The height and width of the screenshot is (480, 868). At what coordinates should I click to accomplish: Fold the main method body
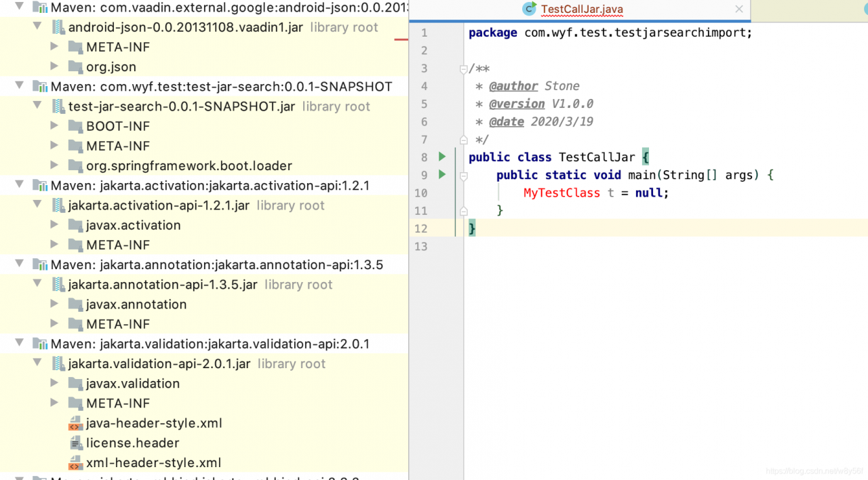[x=464, y=176]
